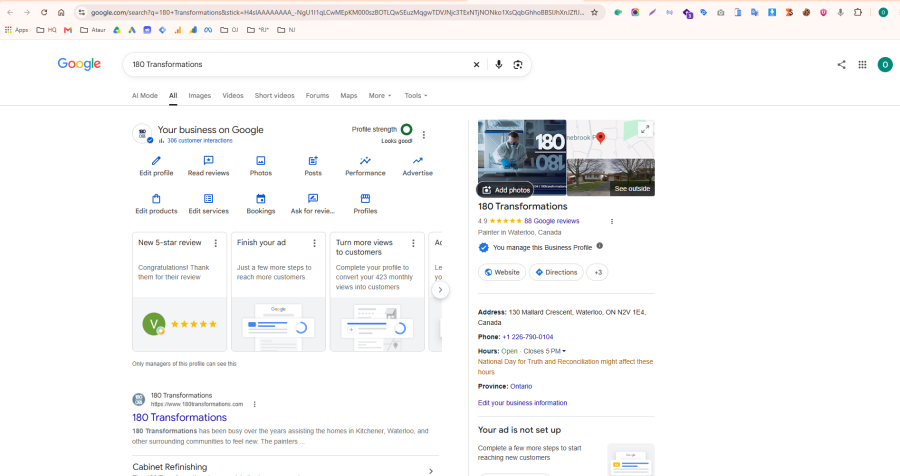Viewport: 900px width, 476px height.
Task: Open 88 Google reviews link
Action: (x=552, y=221)
